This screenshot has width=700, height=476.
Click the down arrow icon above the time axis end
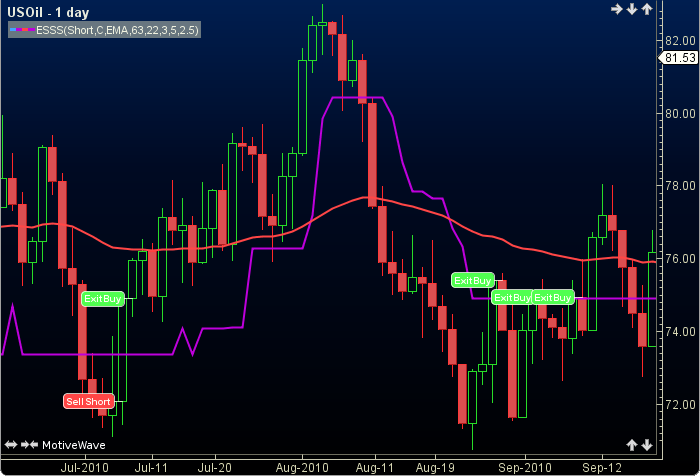tap(647, 445)
